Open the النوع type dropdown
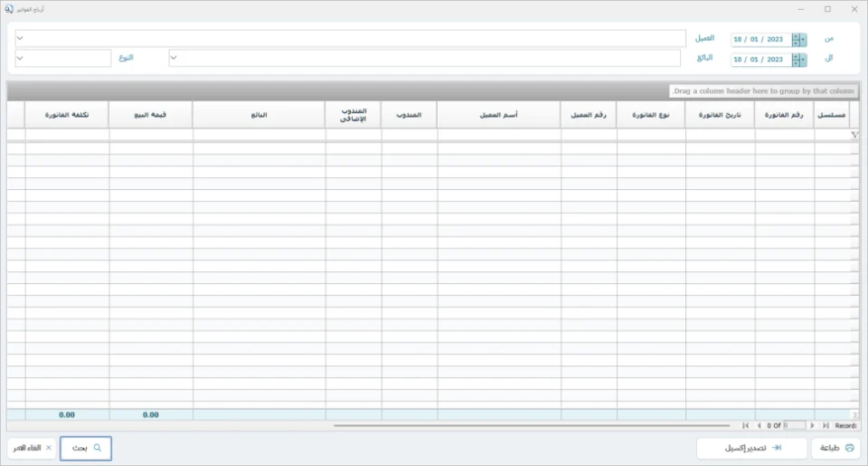This screenshot has width=868, height=466. tap(20, 58)
